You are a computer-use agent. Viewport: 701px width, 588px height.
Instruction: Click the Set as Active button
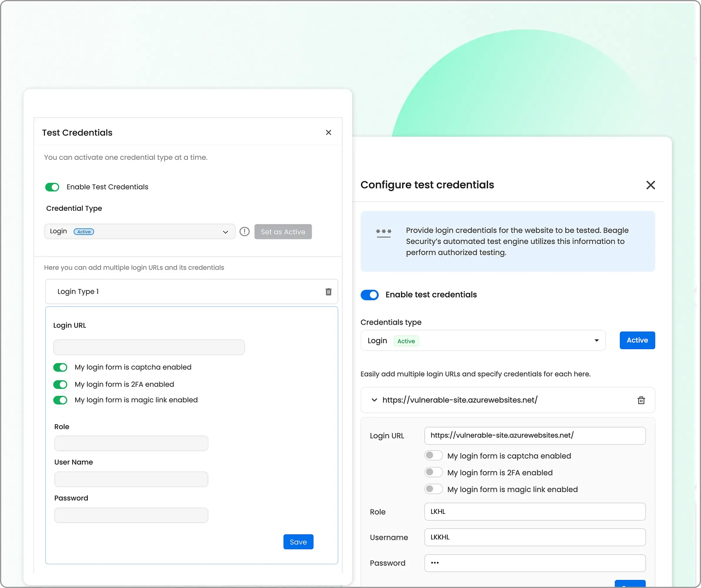coord(283,231)
